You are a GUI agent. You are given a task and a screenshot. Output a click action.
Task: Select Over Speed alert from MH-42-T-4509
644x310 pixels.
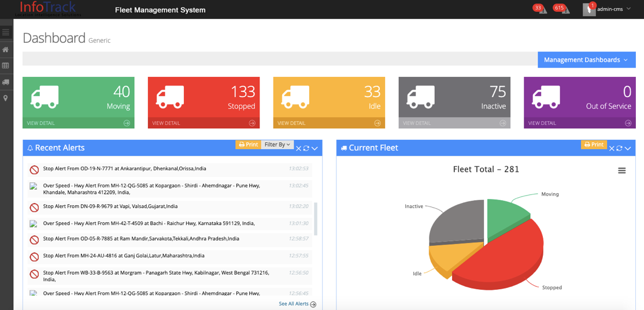[169, 223]
